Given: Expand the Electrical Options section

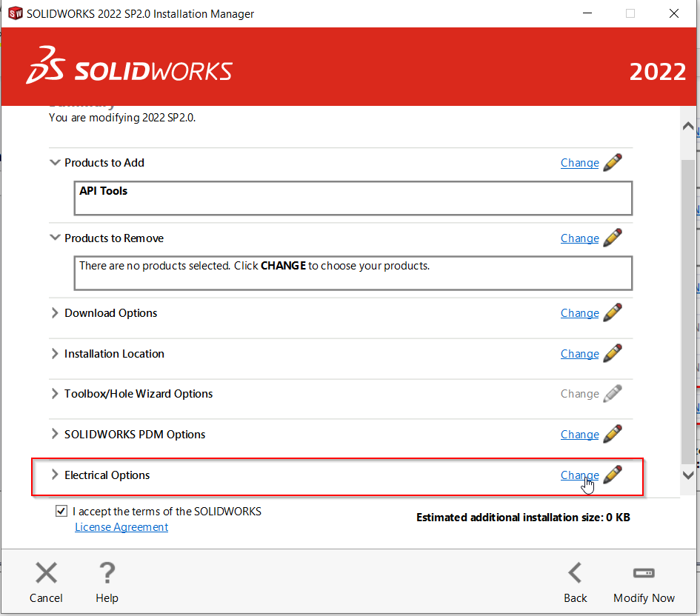Looking at the screenshot, I should (x=55, y=475).
